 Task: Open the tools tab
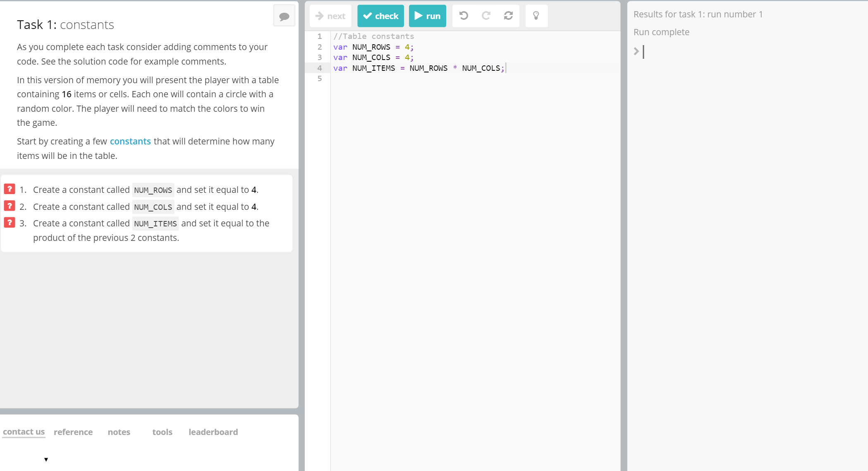click(x=162, y=432)
